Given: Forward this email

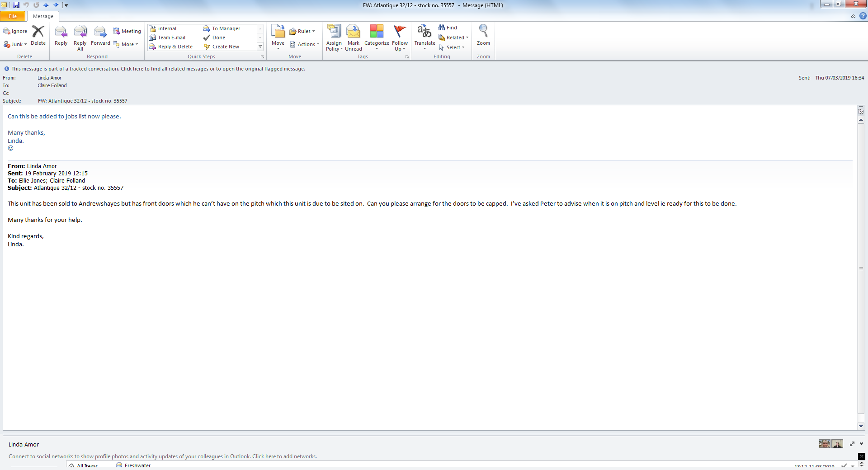Looking at the screenshot, I should click(100, 36).
